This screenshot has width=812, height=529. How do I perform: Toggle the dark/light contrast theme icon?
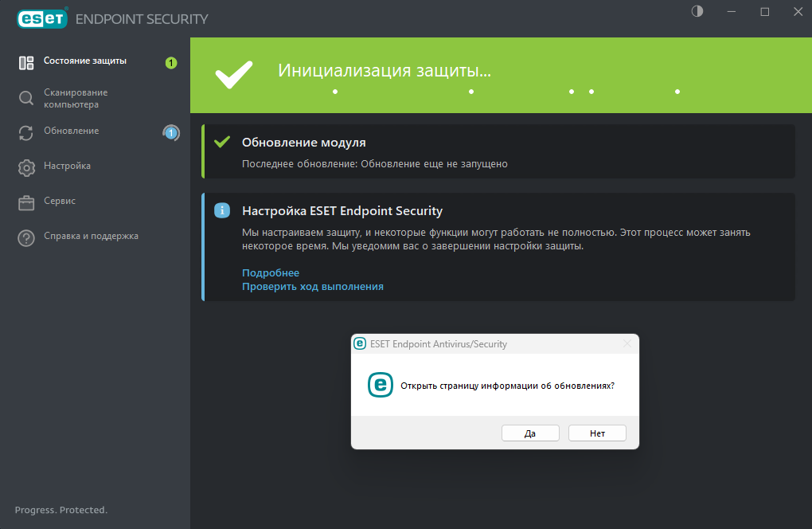[698, 12]
